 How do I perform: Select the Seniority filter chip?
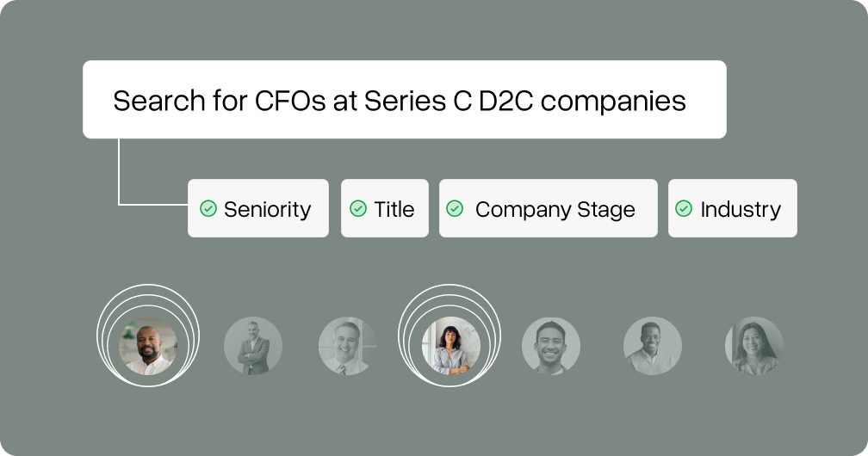tap(258, 208)
